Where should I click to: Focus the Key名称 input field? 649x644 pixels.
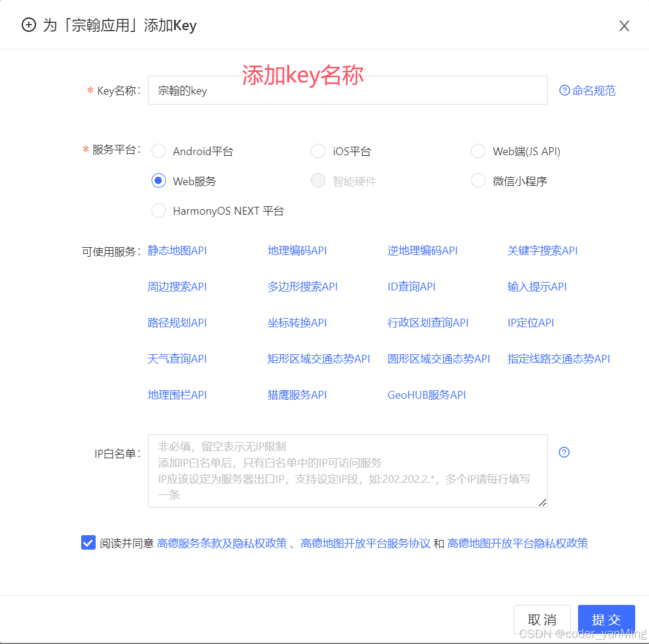pos(348,90)
